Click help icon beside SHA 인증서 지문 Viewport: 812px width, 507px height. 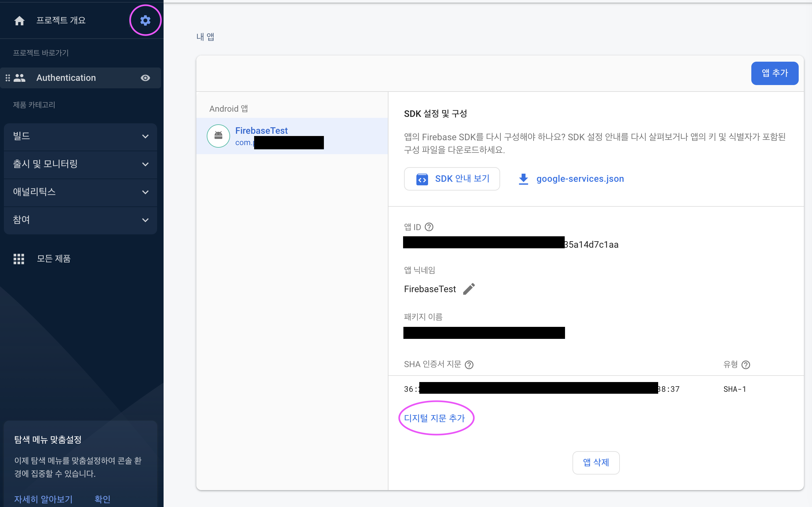[469, 365]
